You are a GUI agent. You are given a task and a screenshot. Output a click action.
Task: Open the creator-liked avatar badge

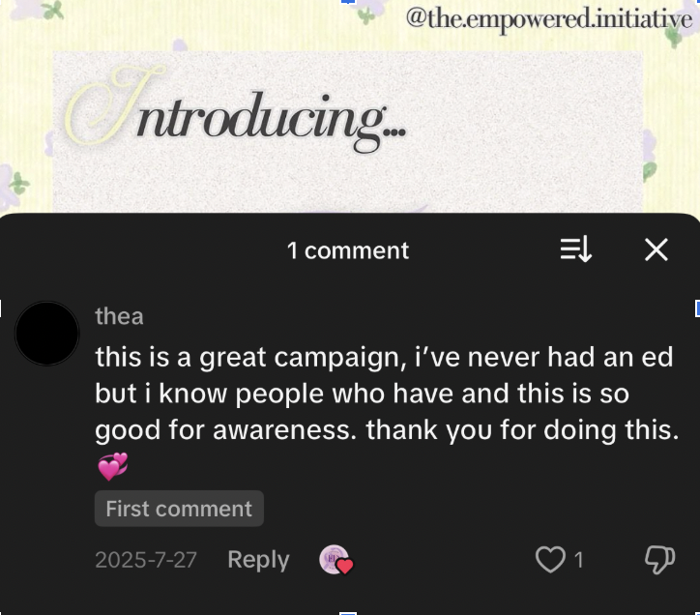335,560
